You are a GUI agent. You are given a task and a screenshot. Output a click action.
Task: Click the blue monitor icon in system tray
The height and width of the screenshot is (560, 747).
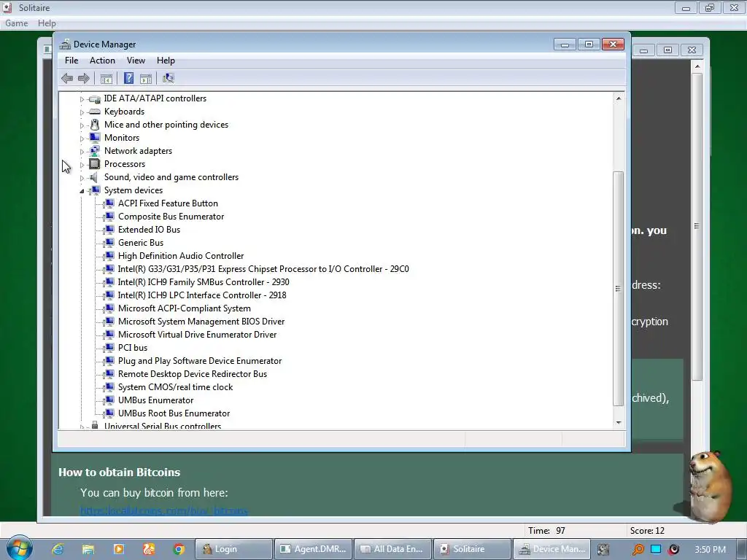point(656,549)
